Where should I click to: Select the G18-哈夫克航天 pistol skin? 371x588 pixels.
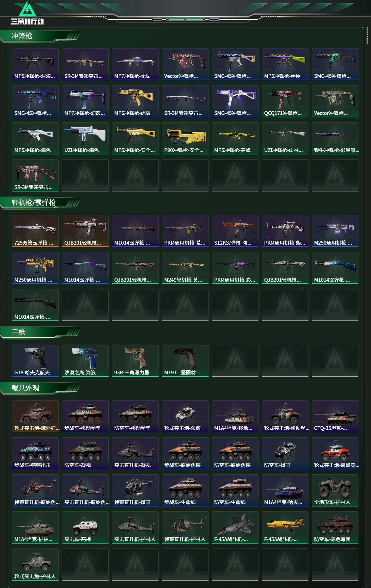click(x=35, y=361)
